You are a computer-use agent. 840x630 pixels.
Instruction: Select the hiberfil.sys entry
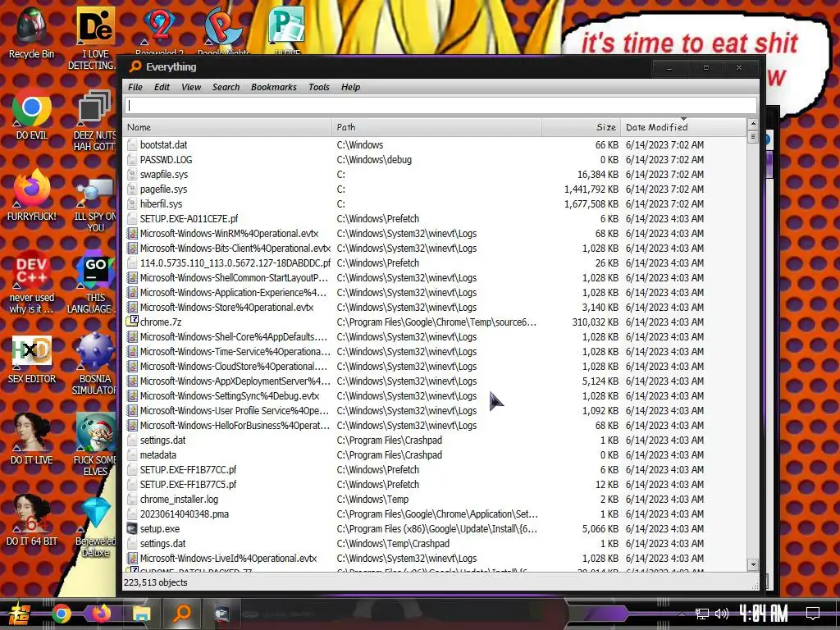(436, 203)
